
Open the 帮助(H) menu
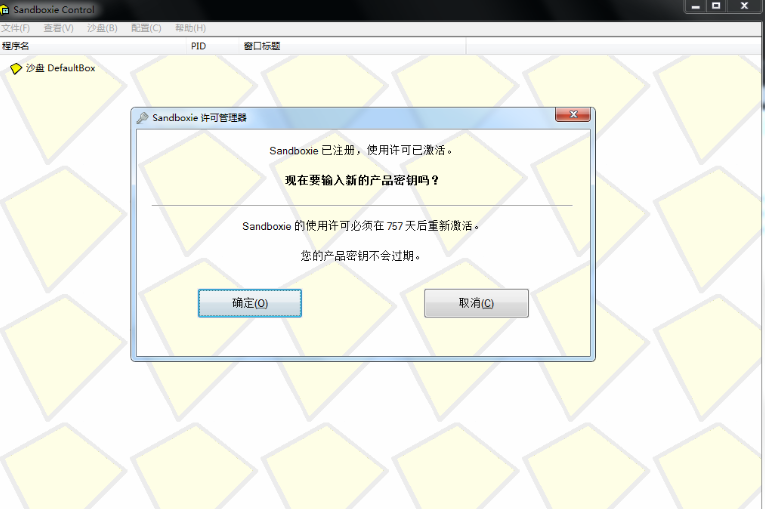[191, 28]
